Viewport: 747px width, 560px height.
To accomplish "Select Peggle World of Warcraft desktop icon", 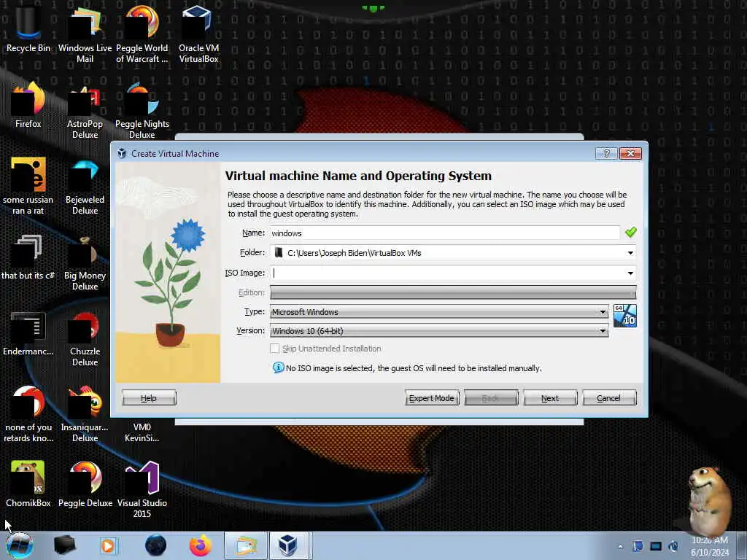I will coord(142,34).
